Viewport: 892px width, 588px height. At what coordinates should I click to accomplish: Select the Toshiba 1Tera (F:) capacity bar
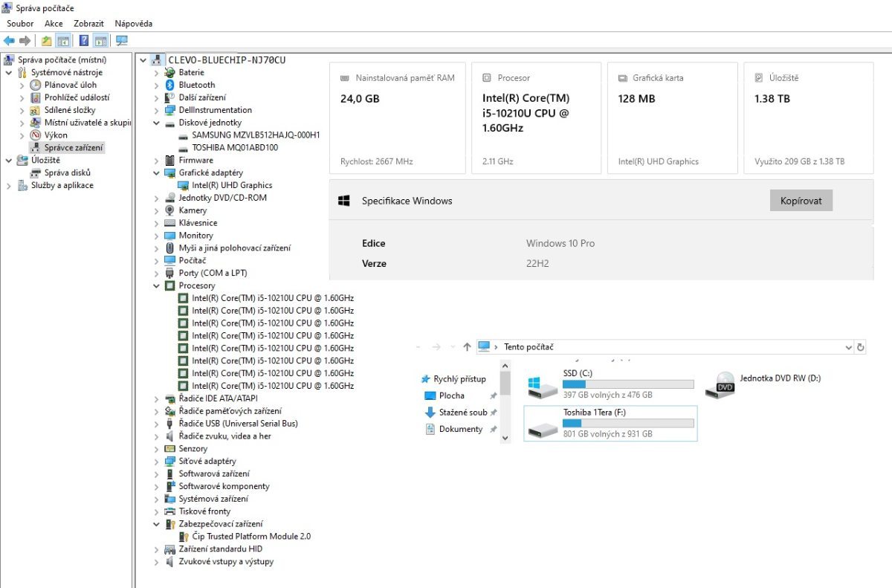click(x=627, y=423)
